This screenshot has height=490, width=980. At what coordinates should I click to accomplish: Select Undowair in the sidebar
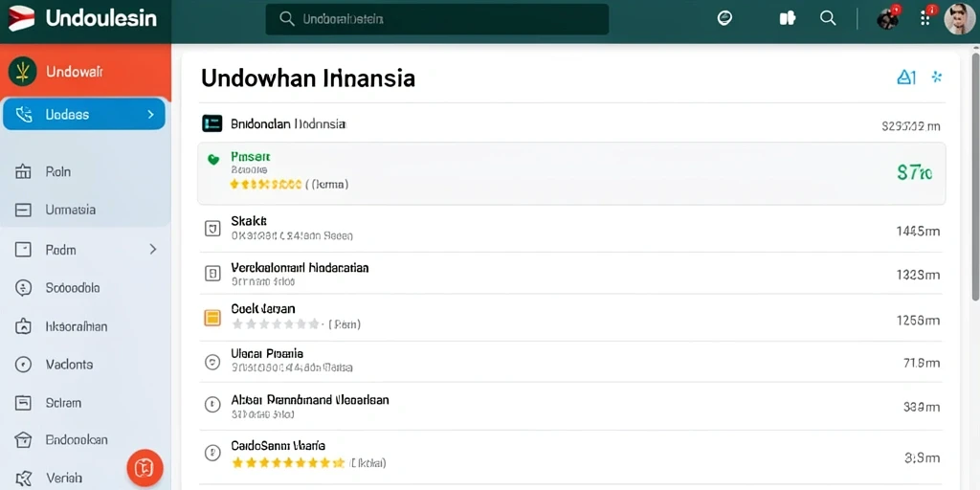tap(85, 71)
